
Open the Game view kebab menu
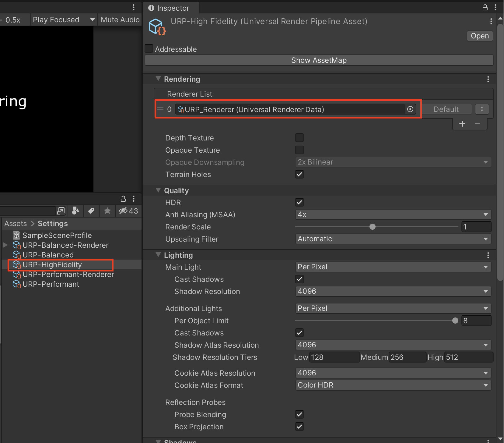click(134, 7)
